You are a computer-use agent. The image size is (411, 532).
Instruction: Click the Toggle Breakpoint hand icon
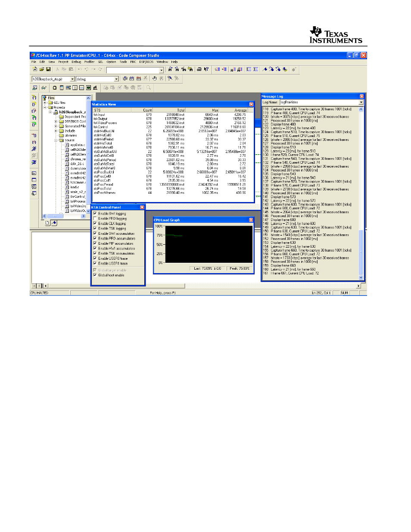click(154, 78)
